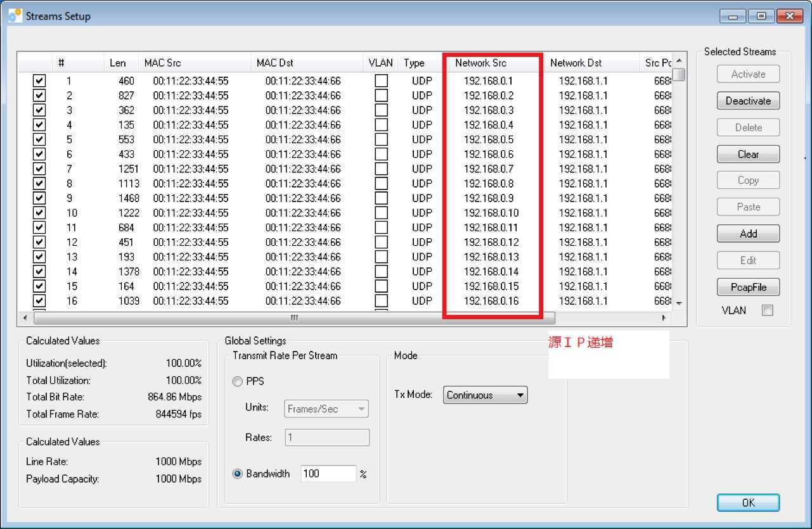
Task: Click the Total Bit Rate value 864.86 Mbps
Action: (x=174, y=397)
